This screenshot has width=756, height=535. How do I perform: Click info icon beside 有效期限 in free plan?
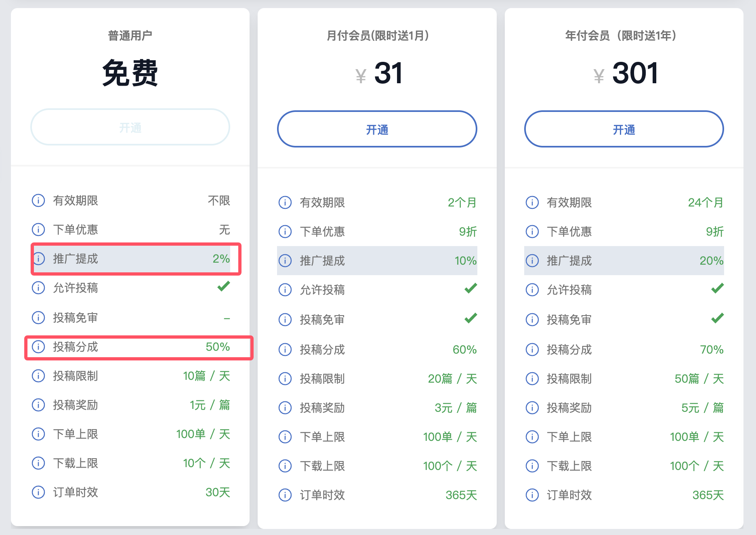tap(38, 200)
